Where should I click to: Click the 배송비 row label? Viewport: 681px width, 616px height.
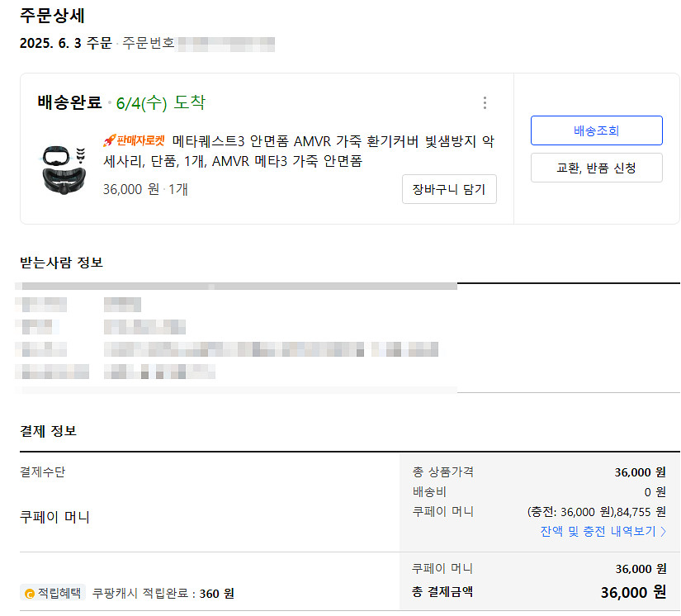(x=428, y=491)
